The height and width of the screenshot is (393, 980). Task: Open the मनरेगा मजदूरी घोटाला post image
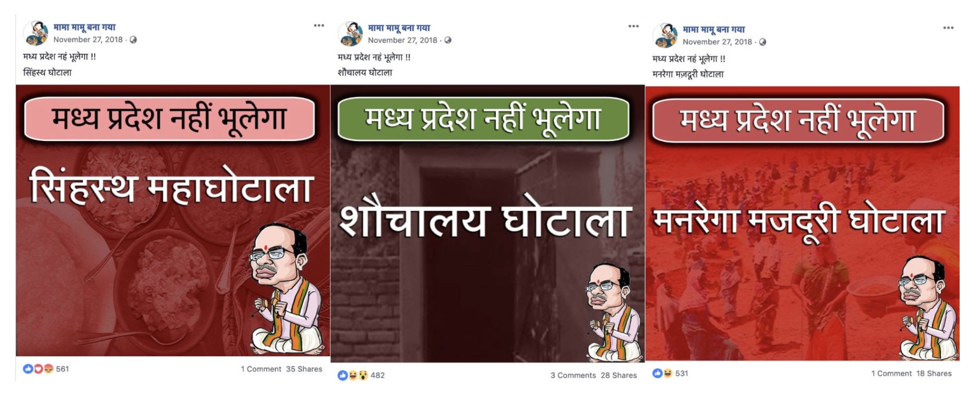(x=802, y=223)
